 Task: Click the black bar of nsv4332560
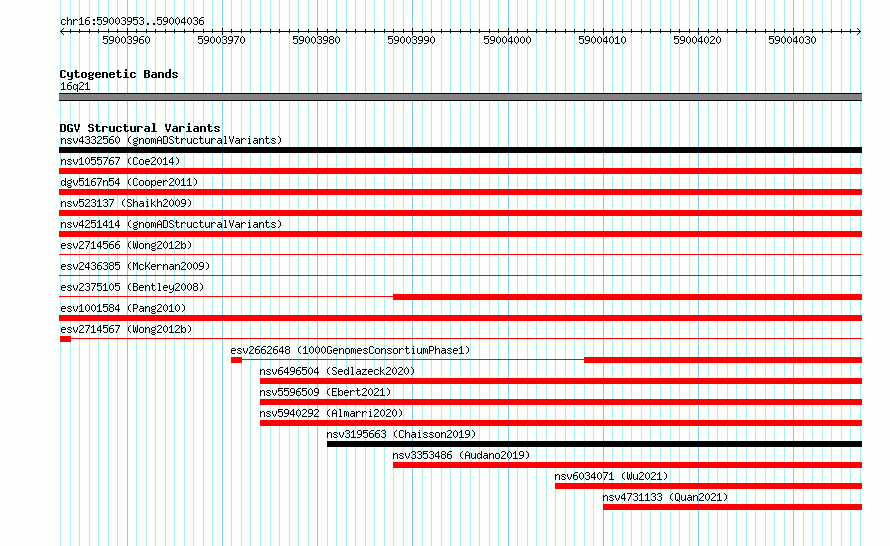[460, 150]
